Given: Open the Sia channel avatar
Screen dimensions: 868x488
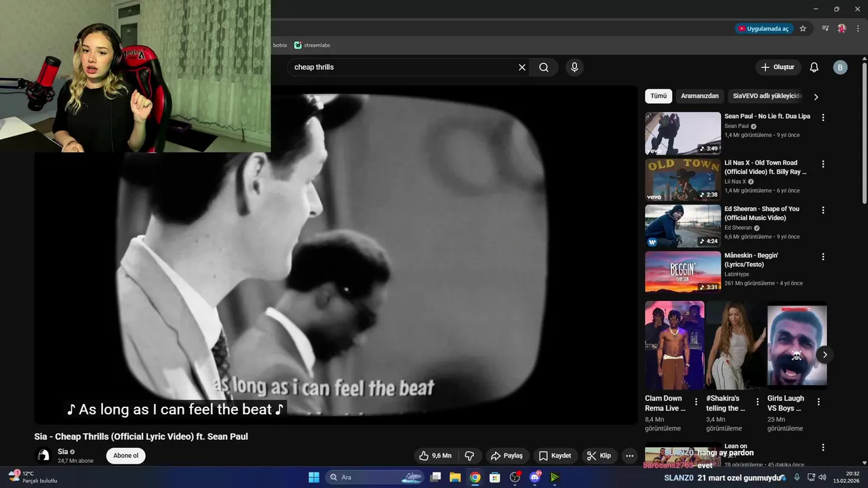Looking at the screenshot, I should point(43,455).
